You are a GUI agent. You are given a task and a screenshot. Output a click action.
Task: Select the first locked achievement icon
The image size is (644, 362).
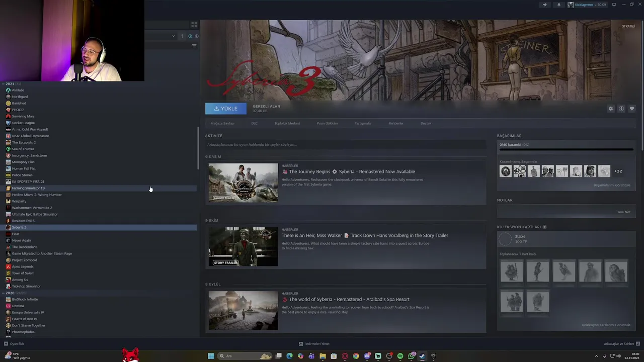click(506, 171)
